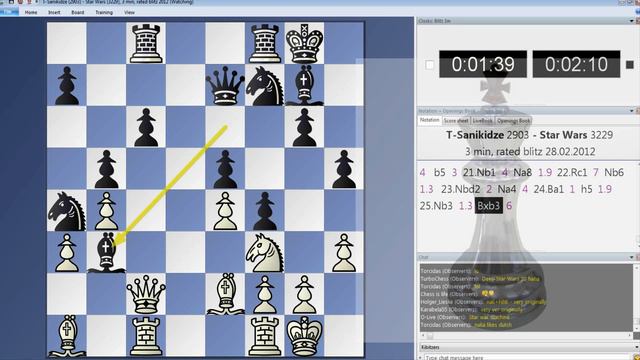The height and width of the screenshot is (360, 640).
Task: Select the white pawn on a3
Action: (67, 253)
